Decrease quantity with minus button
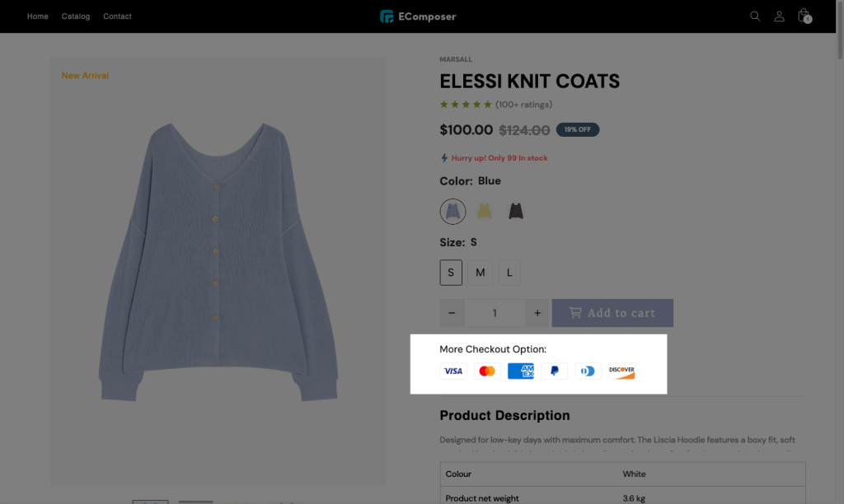 click(452, 313)
